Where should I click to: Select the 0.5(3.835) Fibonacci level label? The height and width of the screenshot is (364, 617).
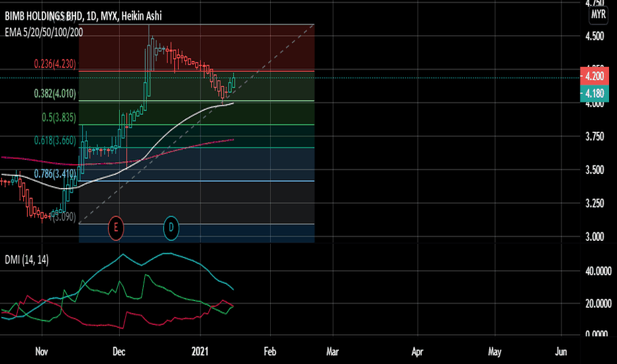59,117
